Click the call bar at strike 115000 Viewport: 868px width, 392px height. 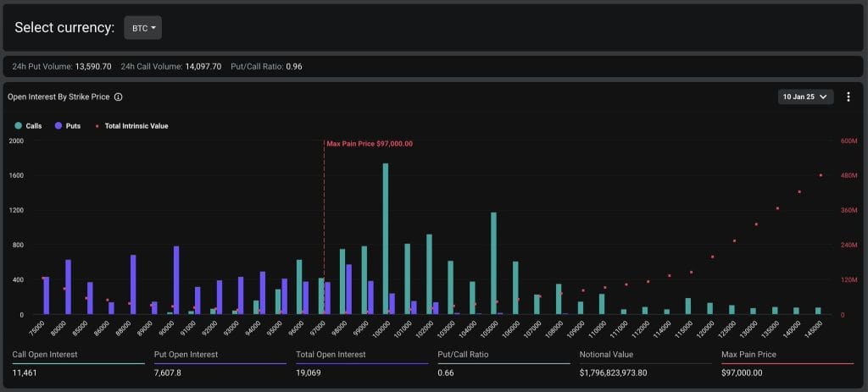(x=688, y=306)
